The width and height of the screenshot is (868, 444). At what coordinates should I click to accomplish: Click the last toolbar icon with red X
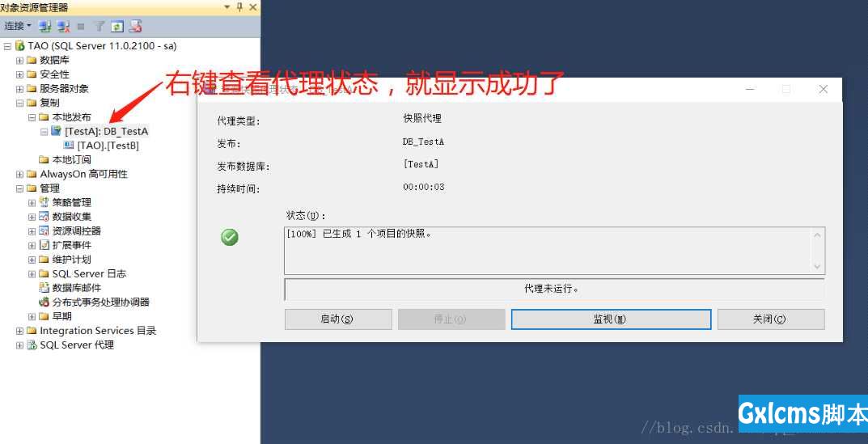point(136,26)
